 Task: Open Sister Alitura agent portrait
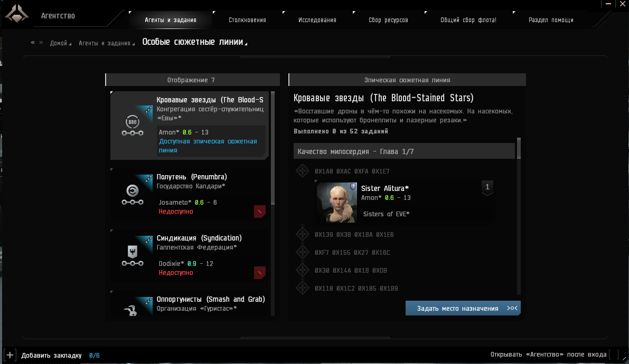pos(336,203)
